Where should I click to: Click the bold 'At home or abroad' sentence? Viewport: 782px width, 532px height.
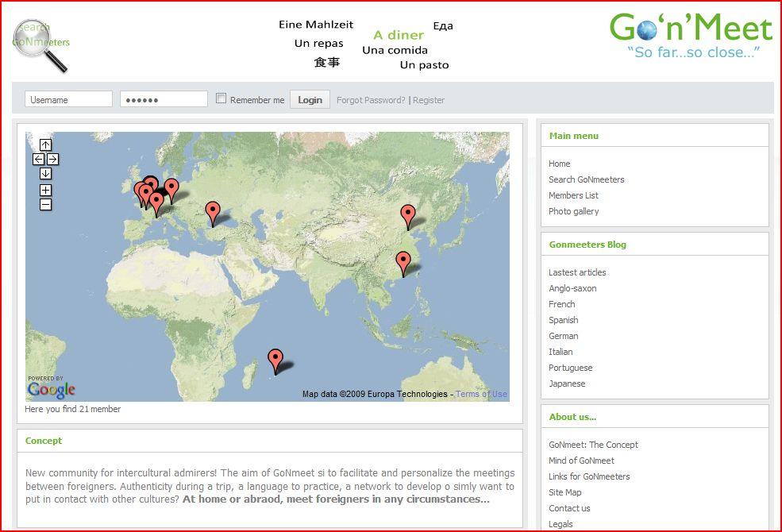(336, 499)
